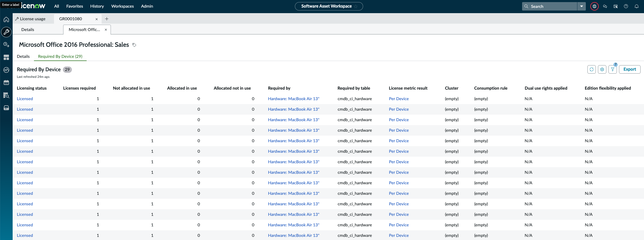Click the Edition flexibility applied header
The image size is (644, 240).
[x=608, y=88]
